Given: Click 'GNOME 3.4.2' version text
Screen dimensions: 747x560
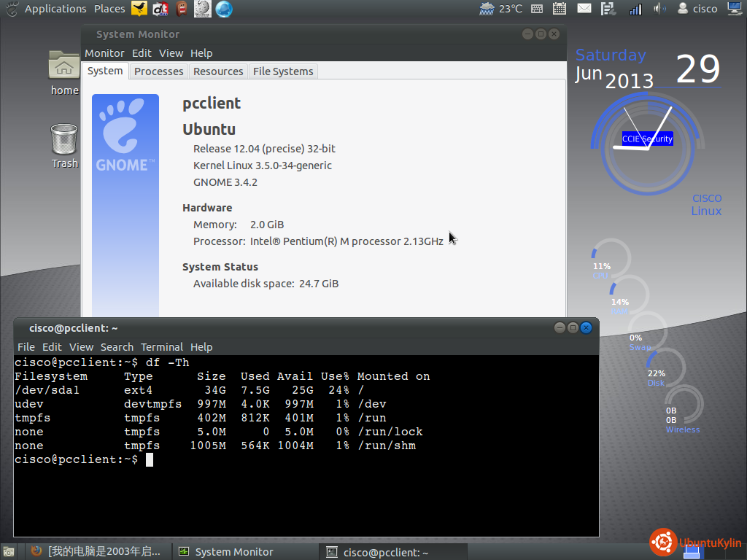Looking at the screenshot, I should point(225,182).
